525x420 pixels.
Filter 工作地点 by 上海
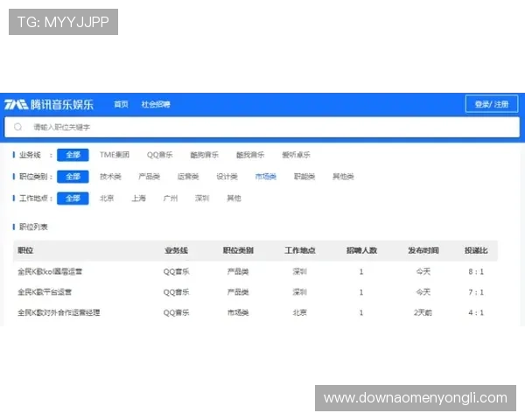pyautogui.click(x=138, y=199)
